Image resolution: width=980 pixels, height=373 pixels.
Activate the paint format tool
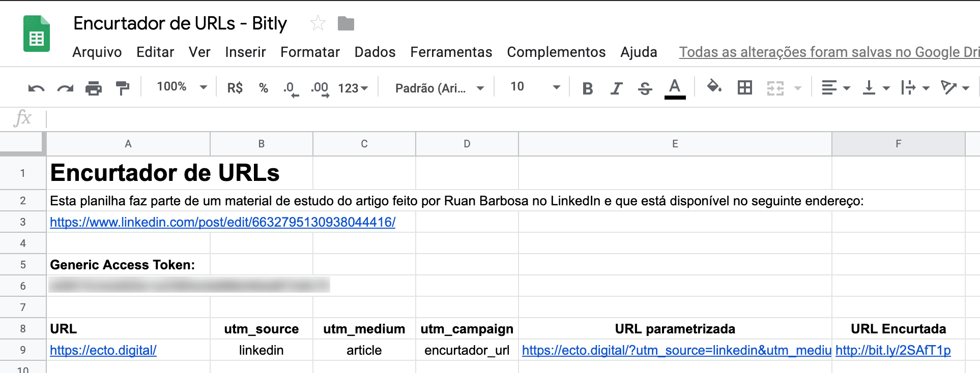tap(123, 88)
